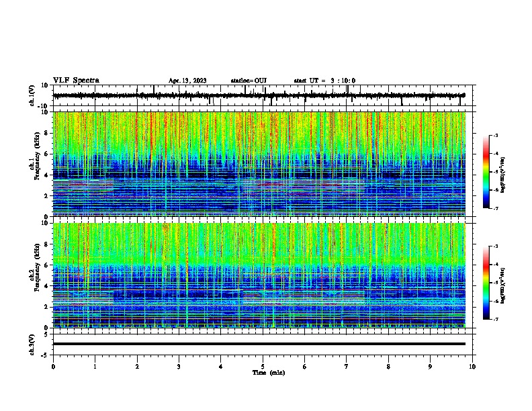The height and width of the screenshot is (411, 532).
Task: Click the ch.1(V) axis label
Action: 32,95
